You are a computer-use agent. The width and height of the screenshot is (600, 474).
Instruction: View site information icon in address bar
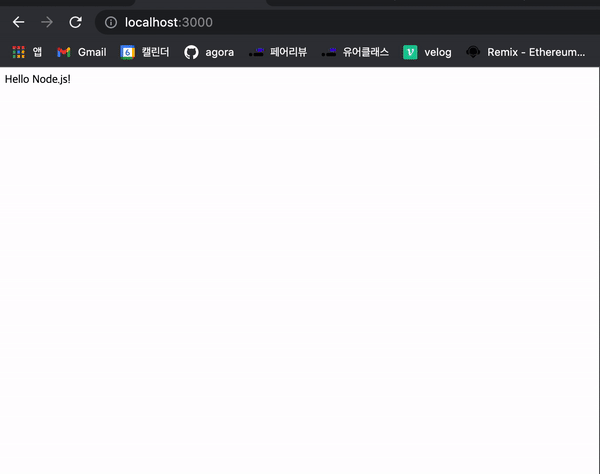tap(111, 22)
